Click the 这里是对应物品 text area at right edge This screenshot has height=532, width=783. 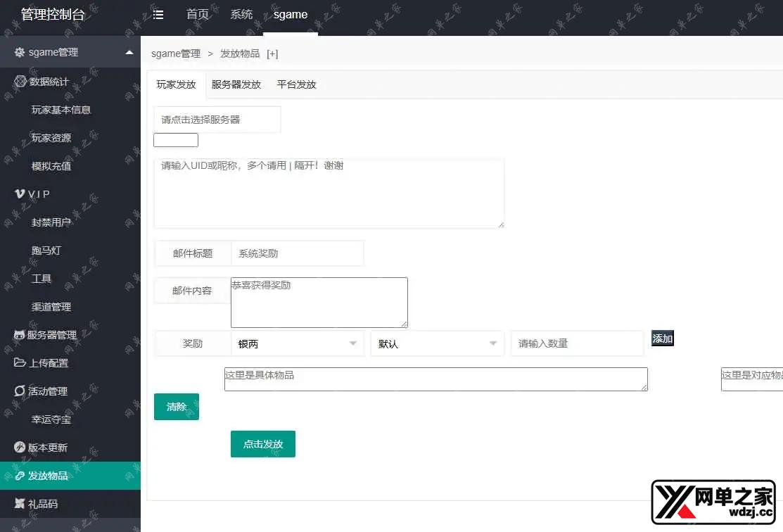tap(752, 379)
